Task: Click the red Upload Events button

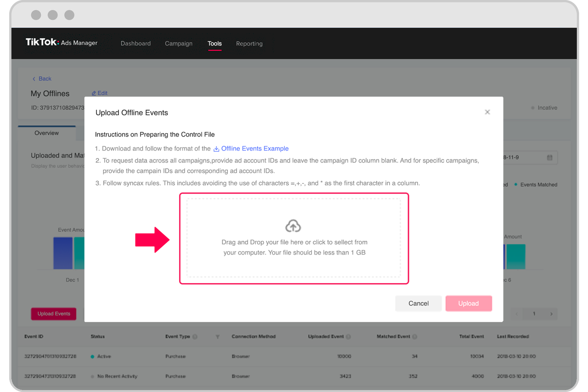Action: (53, 313)
